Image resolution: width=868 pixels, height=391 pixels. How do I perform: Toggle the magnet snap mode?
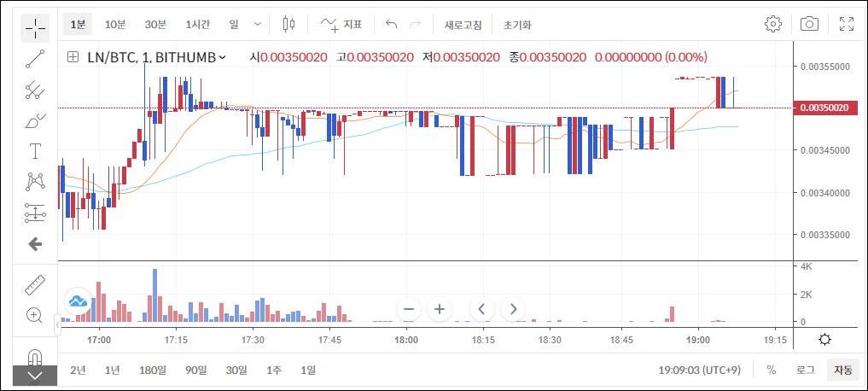click(x=35, y=355)
